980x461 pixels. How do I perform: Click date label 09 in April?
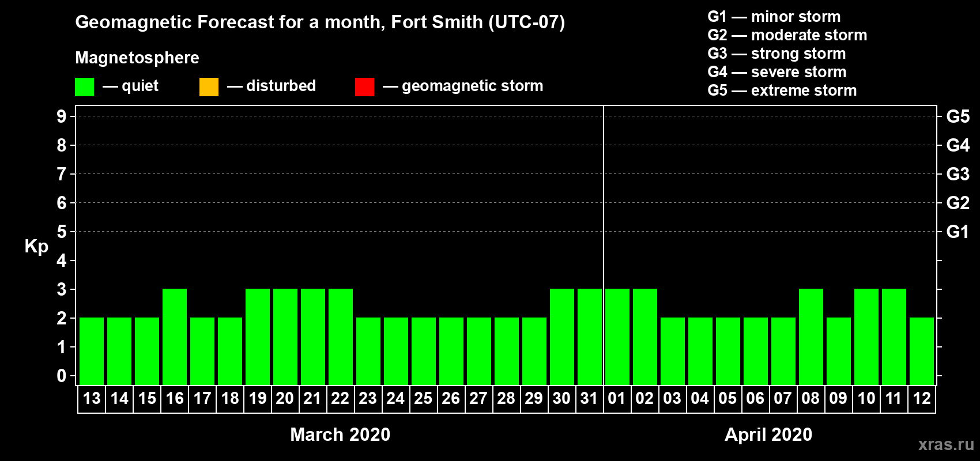click(839, 399)
